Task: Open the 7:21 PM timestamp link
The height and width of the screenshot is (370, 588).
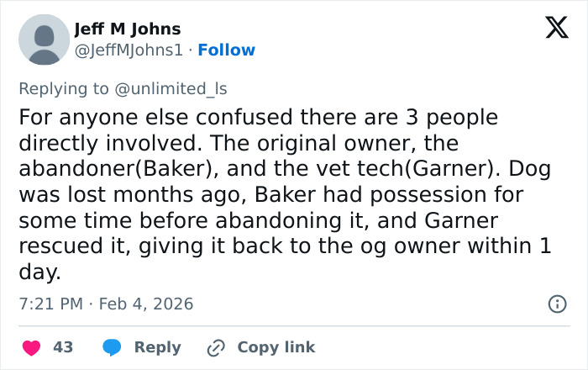Action: [x=50, y=304]
